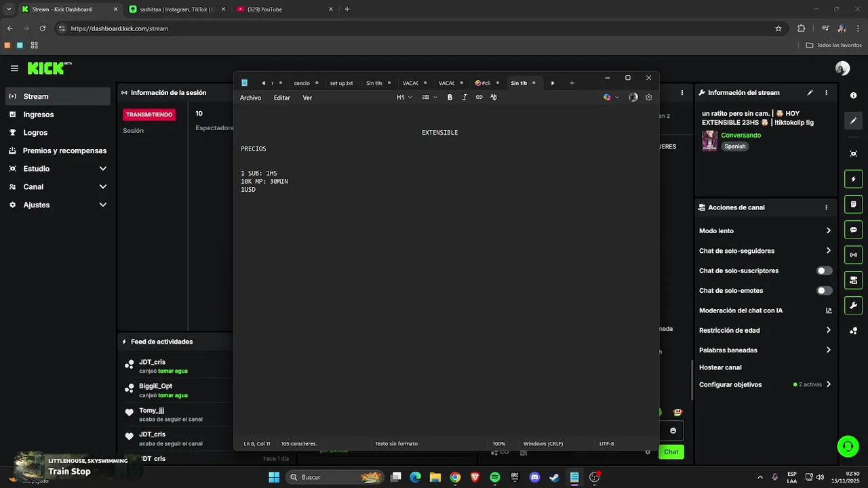The height and width of the screenshot is (488, 868).
Task: Click the 100% zoom level in Notepad status bar
Action: coord(499,444)
